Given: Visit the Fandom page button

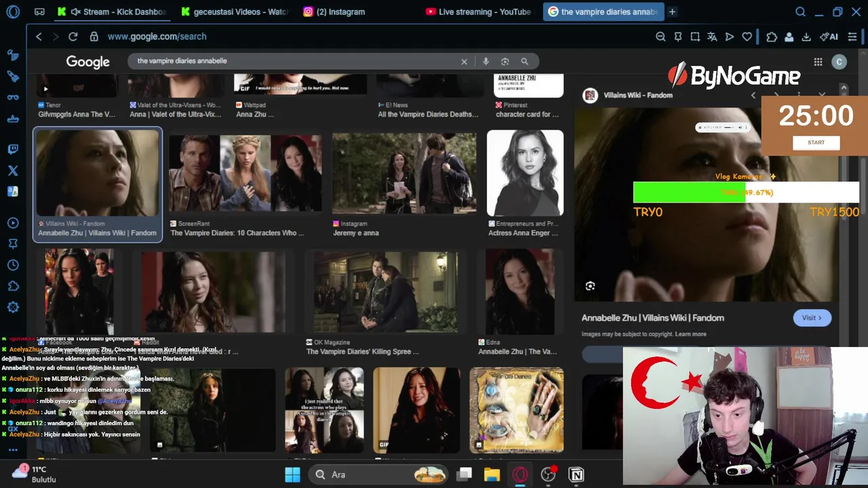Looking at the screenshot, I should 812,318.
